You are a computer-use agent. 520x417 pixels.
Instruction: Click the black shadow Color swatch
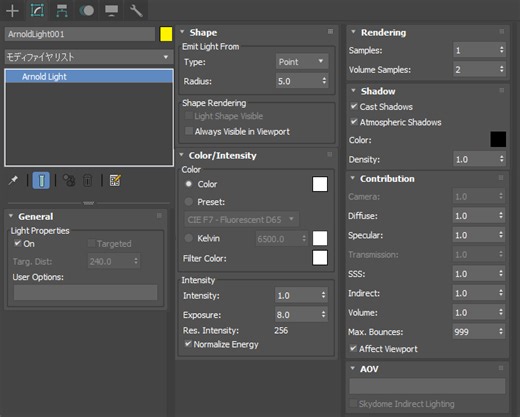[498, 140]
